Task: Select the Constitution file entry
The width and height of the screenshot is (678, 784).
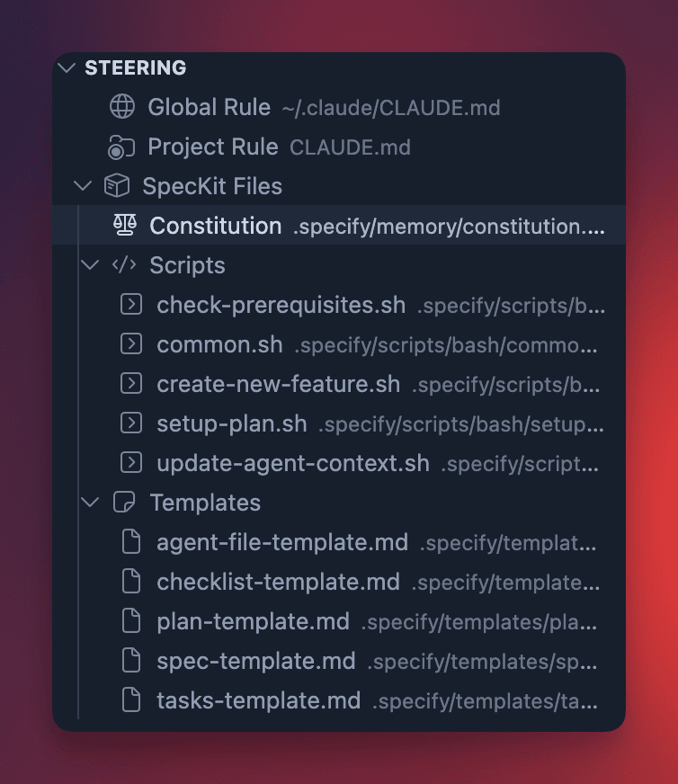Action: [216, 226]
